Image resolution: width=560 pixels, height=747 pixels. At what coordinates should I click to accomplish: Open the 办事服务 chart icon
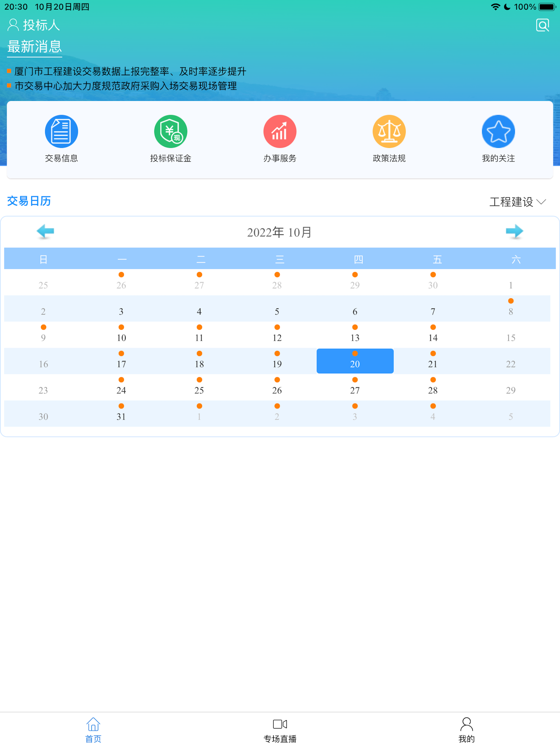(x=280, y=131)
